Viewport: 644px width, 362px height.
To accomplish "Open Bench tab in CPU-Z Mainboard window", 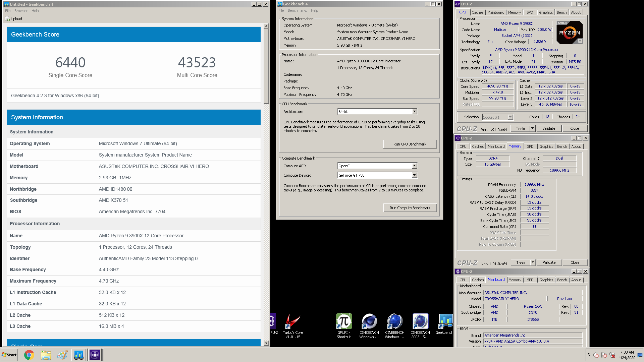I will [562, 280].
